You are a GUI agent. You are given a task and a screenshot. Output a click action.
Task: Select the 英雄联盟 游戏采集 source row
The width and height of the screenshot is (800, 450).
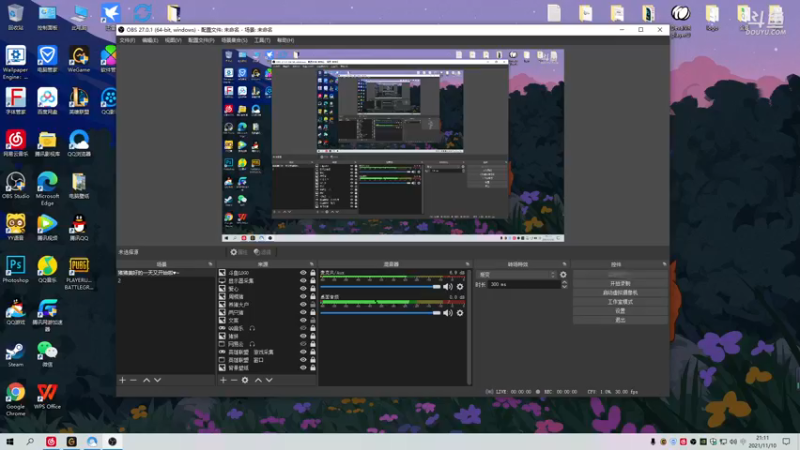(x=267, y=352)
